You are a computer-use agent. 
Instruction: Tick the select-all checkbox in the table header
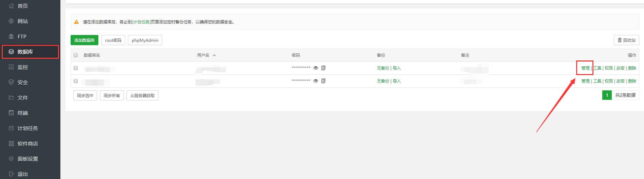point(76,55)
